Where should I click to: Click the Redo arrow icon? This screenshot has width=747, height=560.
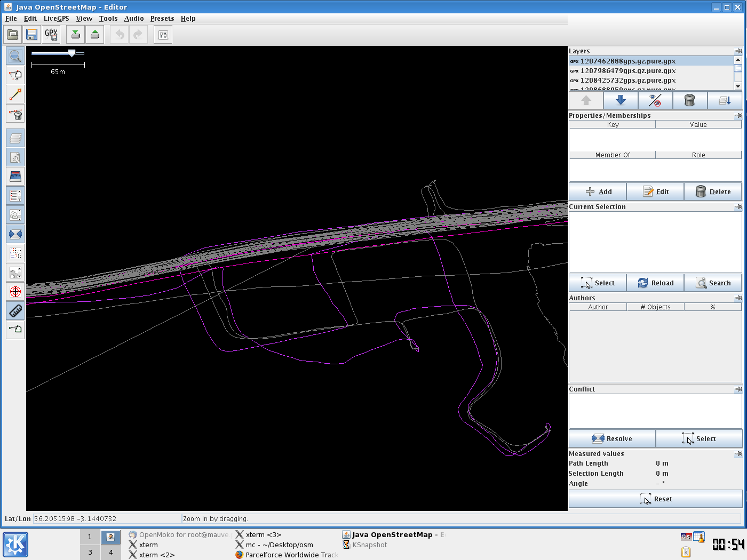[x=138, y=35]
